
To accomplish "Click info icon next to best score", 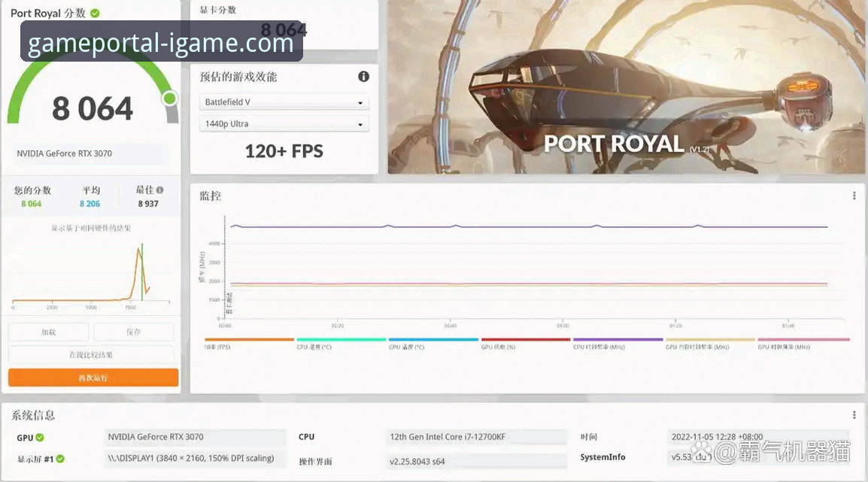I will 159,190.
